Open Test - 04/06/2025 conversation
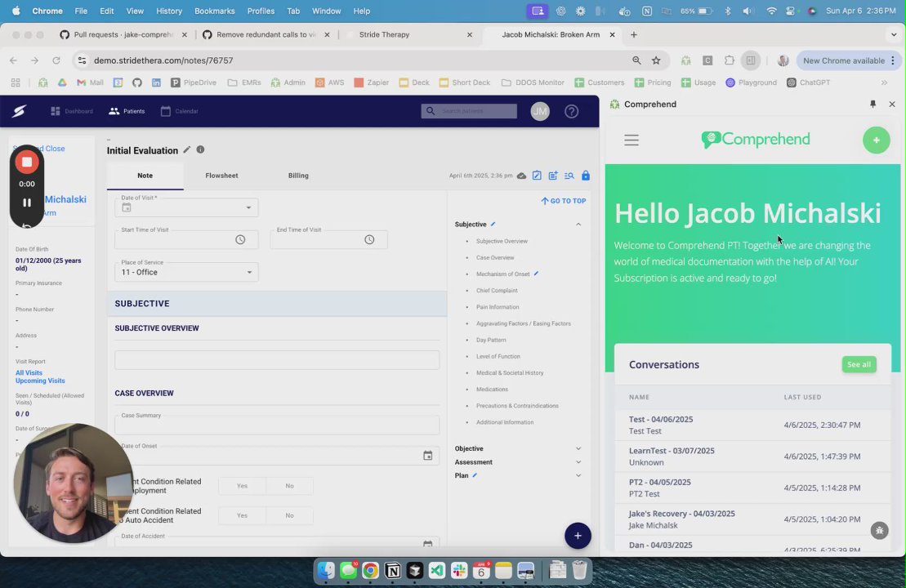This screenshot has width=906, height=588. pyautogui.click(x=753, y=425)
